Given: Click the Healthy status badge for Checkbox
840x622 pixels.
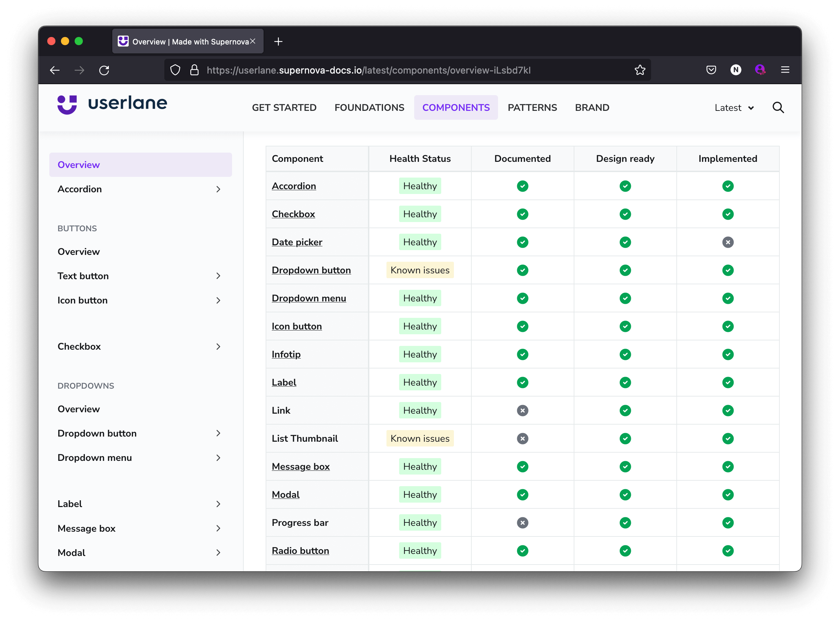Looking at the screenshot, I should [x=420, y=214].
